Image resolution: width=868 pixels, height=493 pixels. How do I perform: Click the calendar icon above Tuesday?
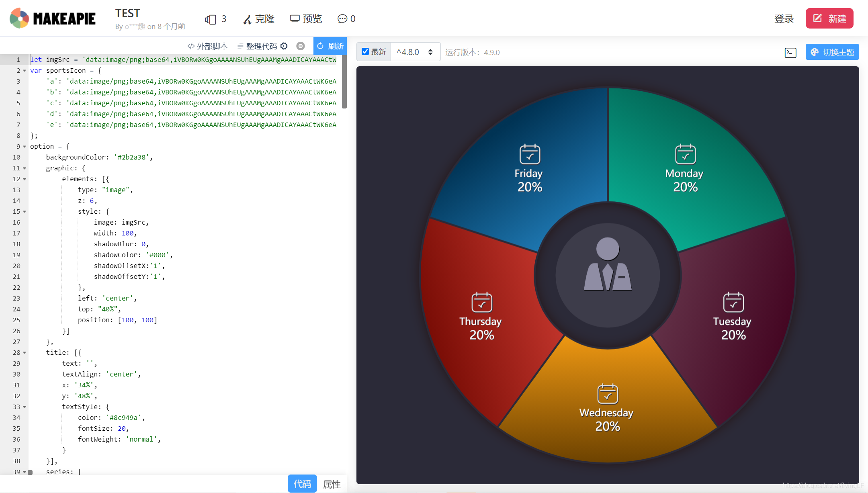click(x=733, y=302)
